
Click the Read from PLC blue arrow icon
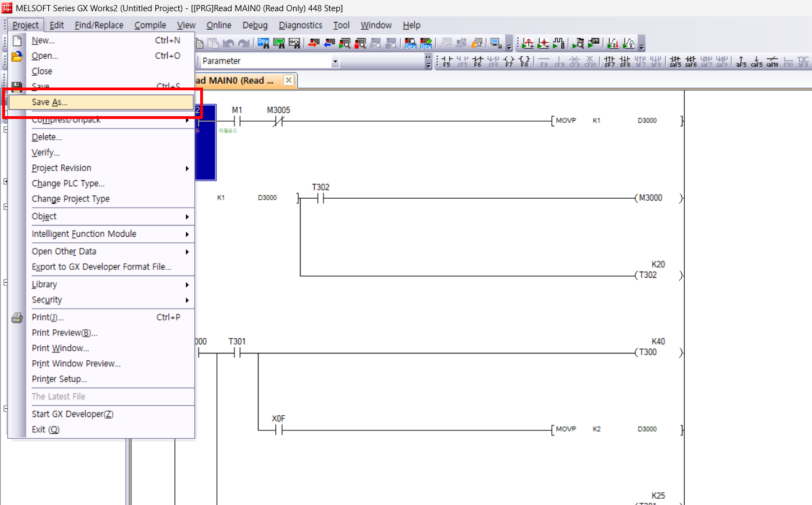click(x=329, y=43)
